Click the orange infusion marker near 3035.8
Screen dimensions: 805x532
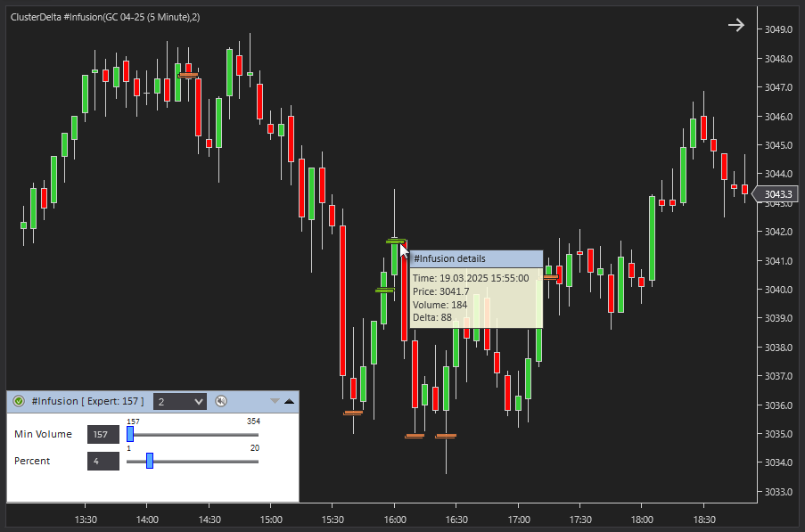353,413
